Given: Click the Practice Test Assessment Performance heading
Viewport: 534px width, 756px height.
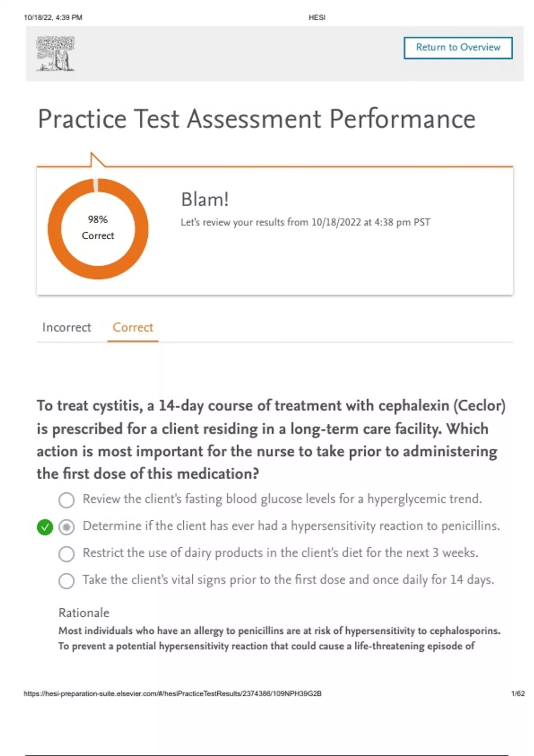Looking at the screenshot, I should [257, 119].
